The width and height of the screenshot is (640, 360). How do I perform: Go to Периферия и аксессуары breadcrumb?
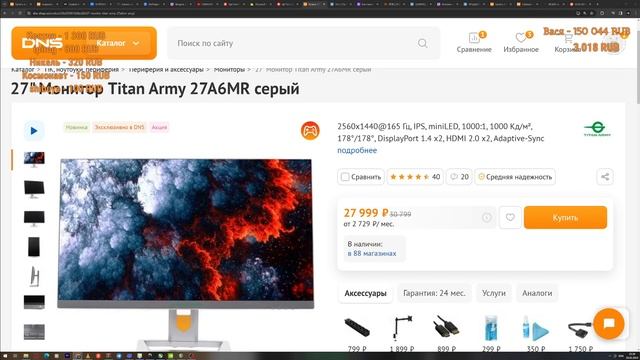pyautogui.click(x=166, y=69)
